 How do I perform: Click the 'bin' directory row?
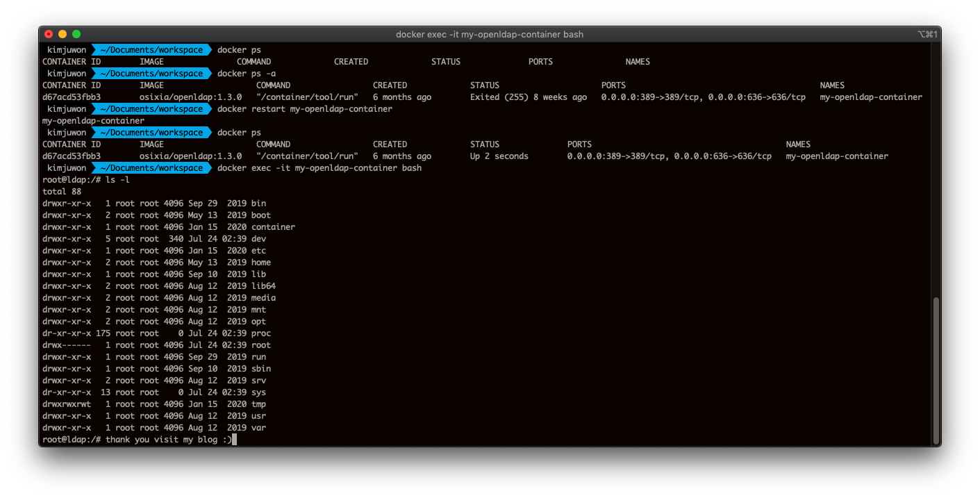[x=154, y=204]
